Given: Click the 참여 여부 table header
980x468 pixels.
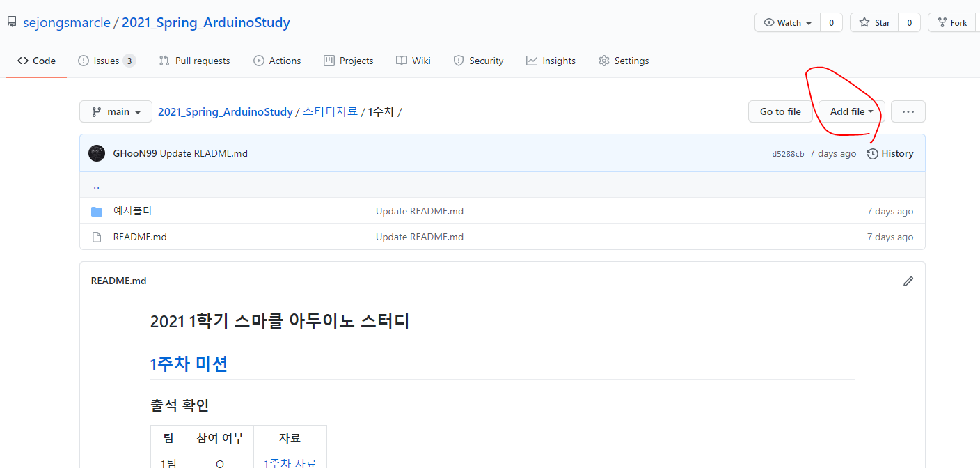Looking at the screenshot, I should pyautogui.click(x=220, y=438).
